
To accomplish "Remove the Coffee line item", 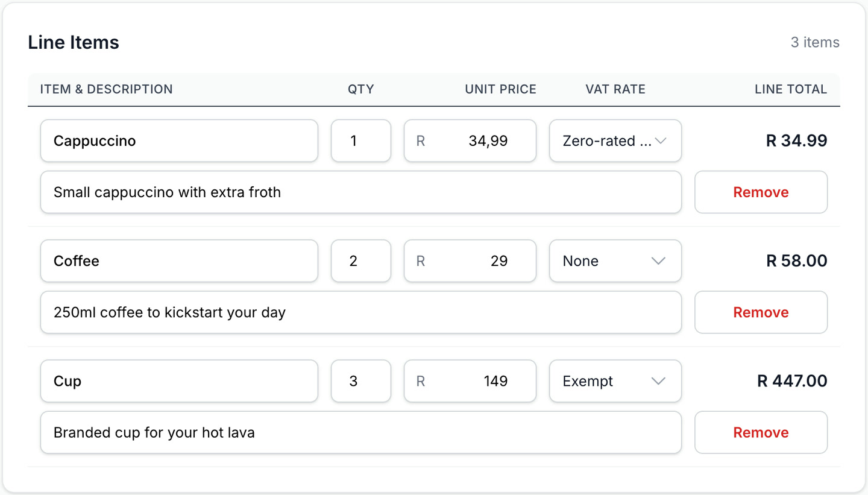I will click(x=760, y=312).
